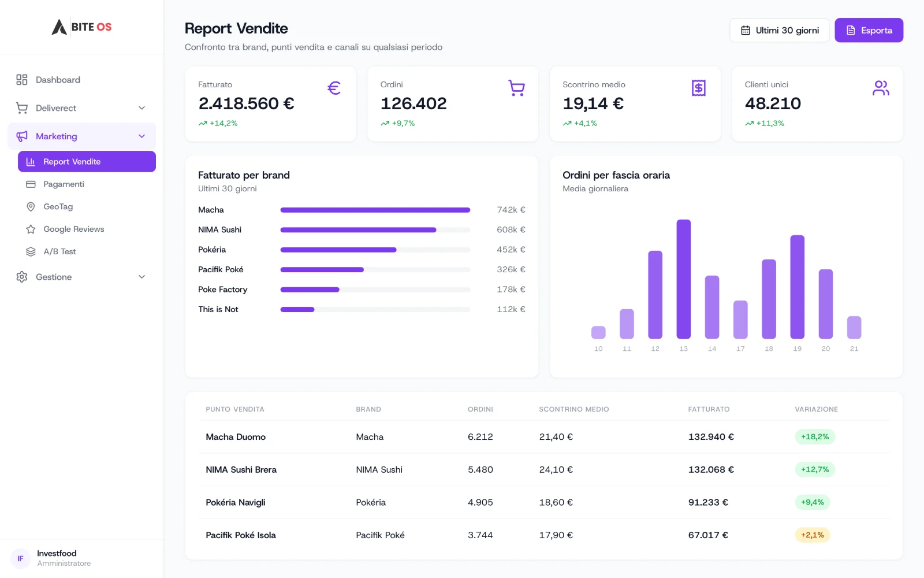Viewport: 924px width, 578px height.
Task: Click the trend arrow beside +9,7%
Action: tap(385, 124)
